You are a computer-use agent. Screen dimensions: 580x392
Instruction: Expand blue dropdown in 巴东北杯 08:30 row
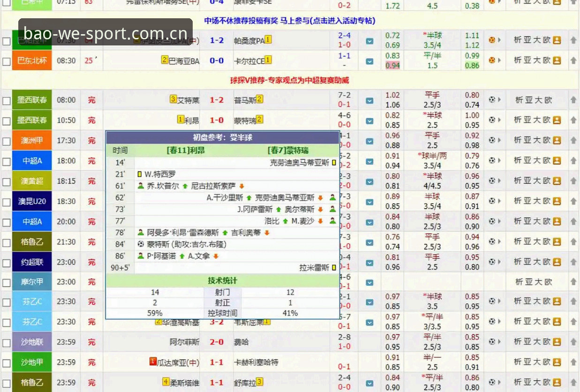coord(369,61)
